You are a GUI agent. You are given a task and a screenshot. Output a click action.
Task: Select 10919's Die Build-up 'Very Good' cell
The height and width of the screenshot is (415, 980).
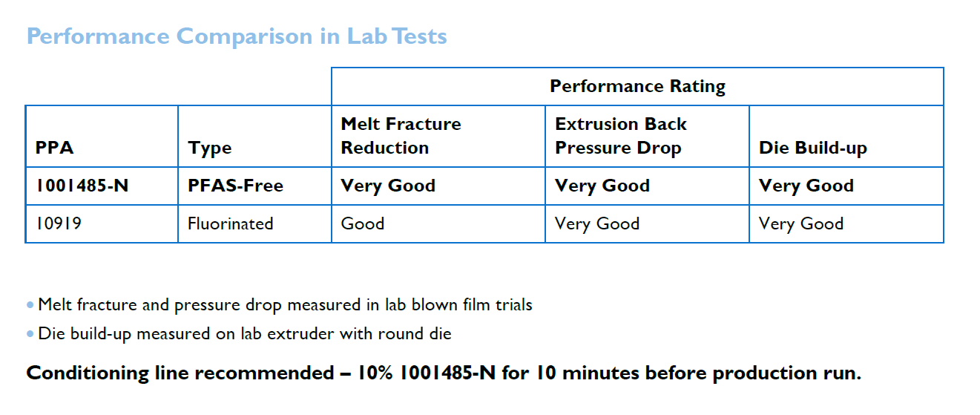pyautogui.click(x=801, y=223)
